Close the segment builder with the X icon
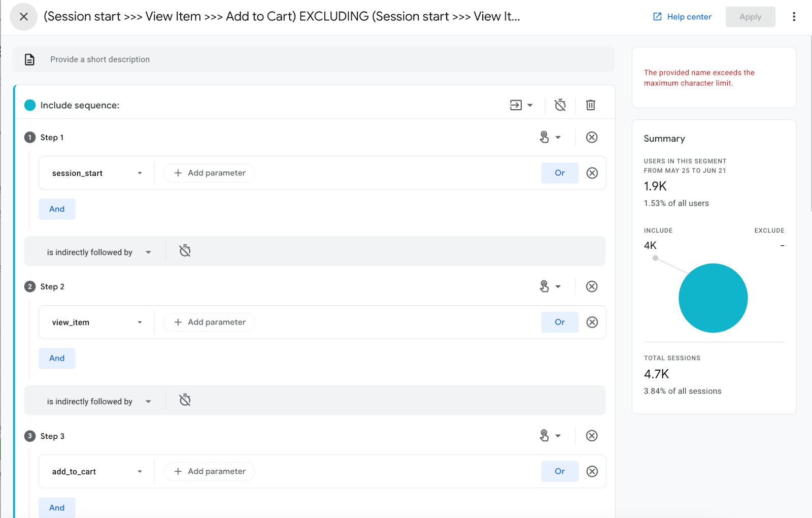Screen dimensions: 812x518 pyautogui.click(x=23, y=17)
